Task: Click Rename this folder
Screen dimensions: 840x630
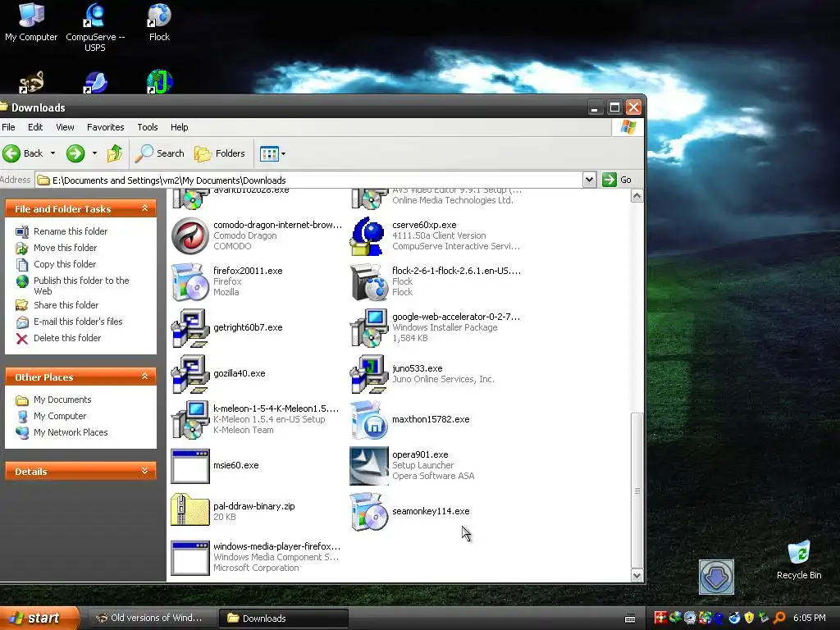Action: (x=71, y=231)
